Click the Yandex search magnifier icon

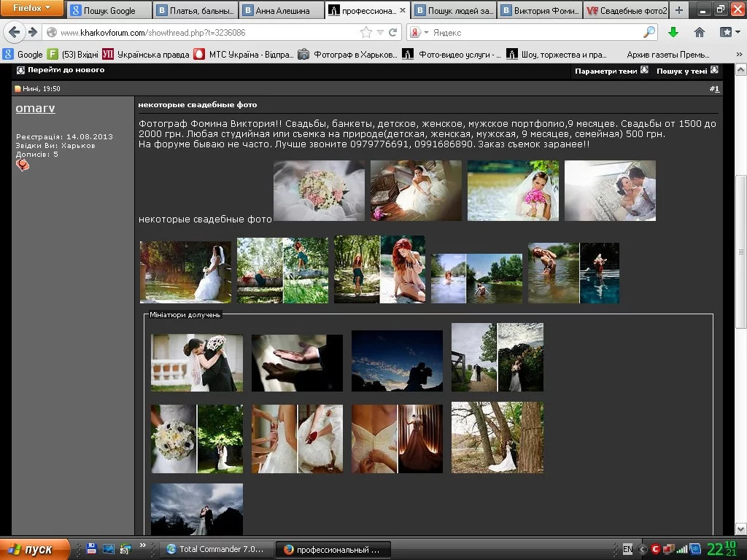coord(649,32)
